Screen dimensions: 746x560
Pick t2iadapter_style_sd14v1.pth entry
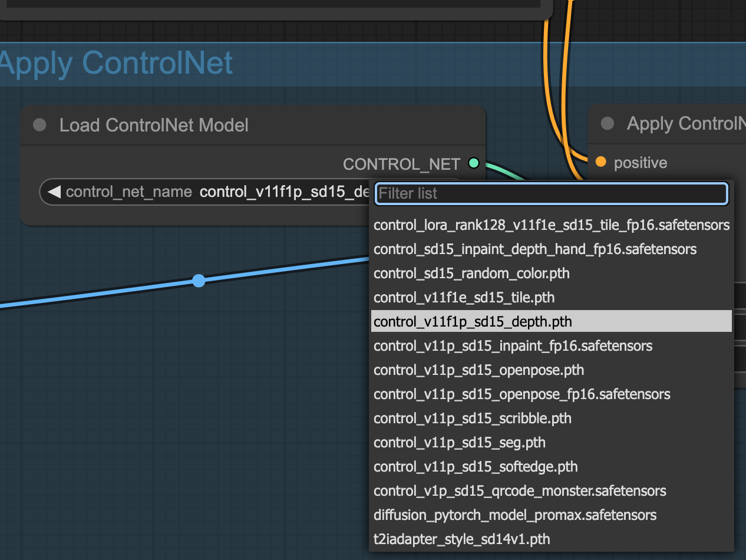tap(461, 539)
